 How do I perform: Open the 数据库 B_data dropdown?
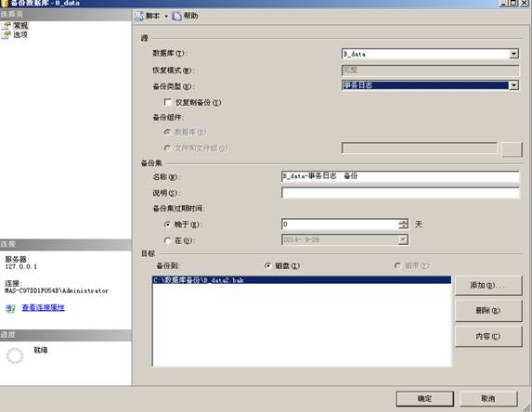pos(513,54)
